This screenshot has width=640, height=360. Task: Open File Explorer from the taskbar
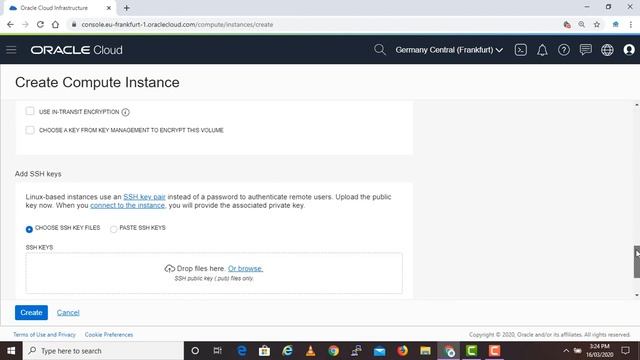coord(425,351)
